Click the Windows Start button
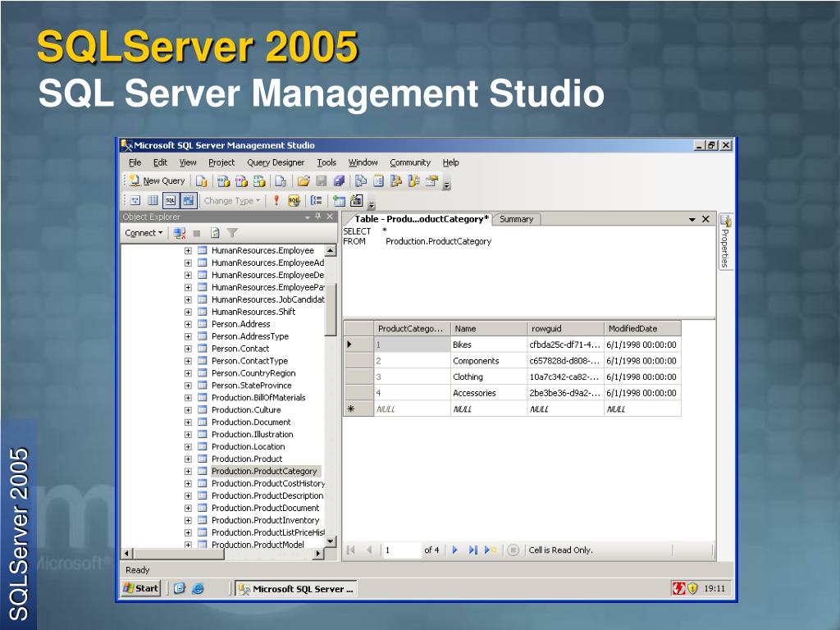The image size is (840, 630). (141, 588)
